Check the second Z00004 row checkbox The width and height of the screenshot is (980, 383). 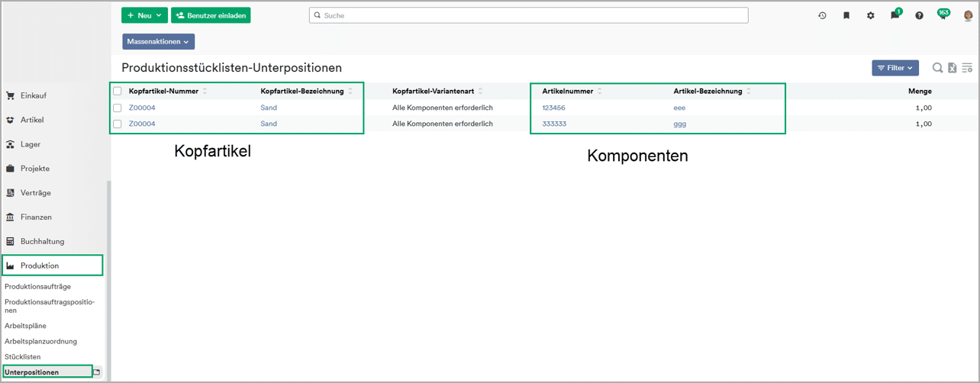(118, 124)
